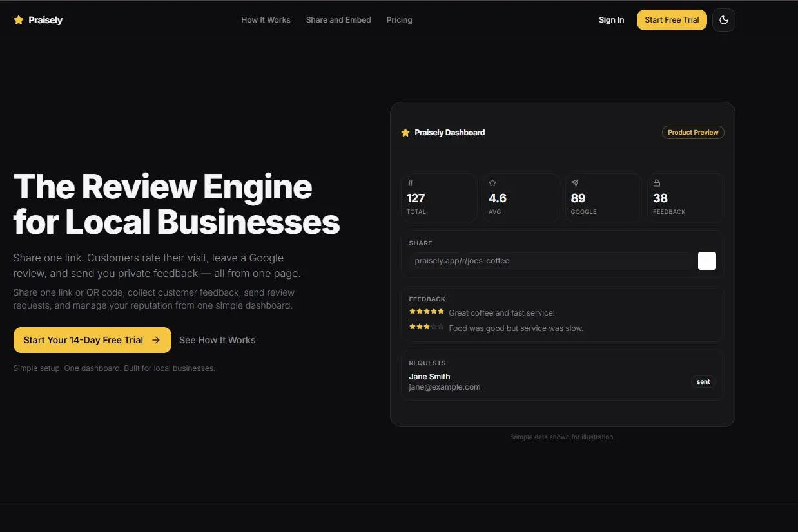Click the '89' Google value
Image resolution: width=798 pixels, height=532 pixels.
578,198
